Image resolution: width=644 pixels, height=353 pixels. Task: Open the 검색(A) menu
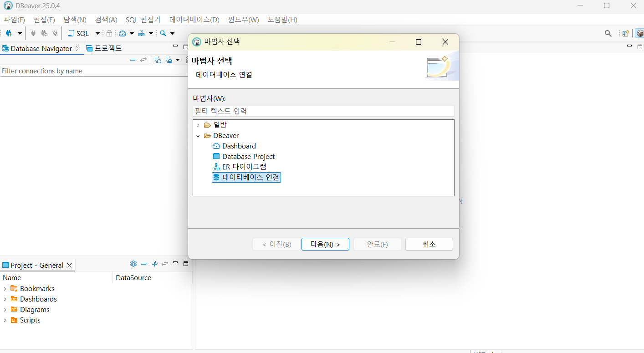pyautogui.click(x=106, y=20)
